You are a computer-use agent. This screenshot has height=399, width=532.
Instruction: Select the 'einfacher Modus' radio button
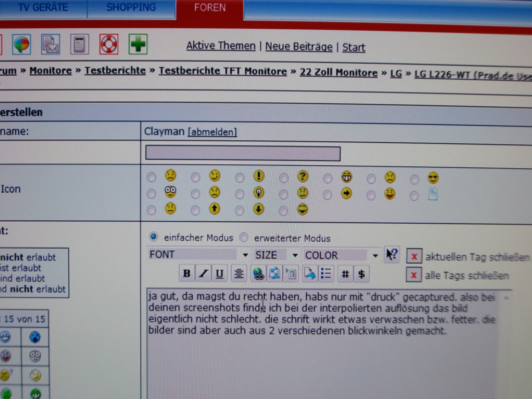point(153,237)
